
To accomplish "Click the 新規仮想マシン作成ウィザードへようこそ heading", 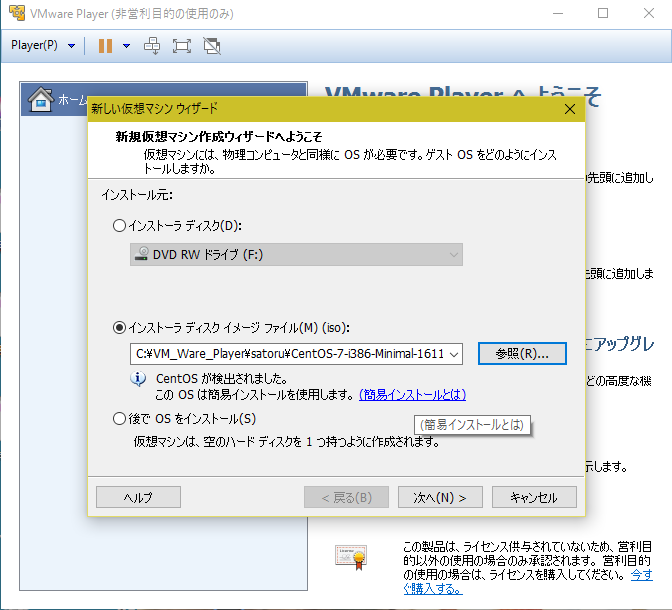I will [x=219, y=137].
